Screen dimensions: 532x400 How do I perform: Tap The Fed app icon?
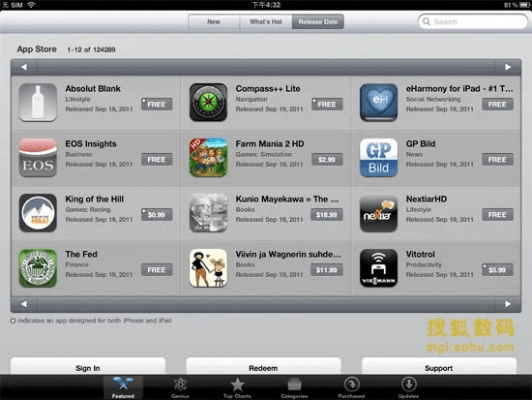38,268
